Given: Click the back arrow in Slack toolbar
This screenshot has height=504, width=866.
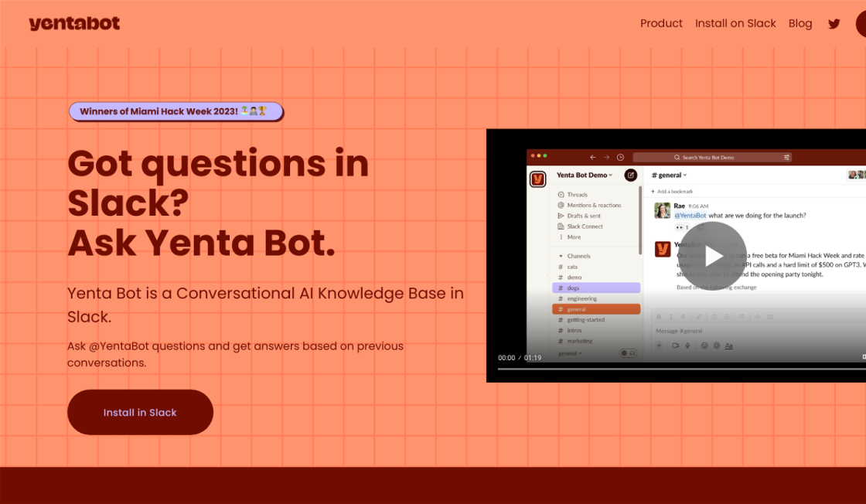Looking at the screenshot, I should tap(593, 157).
